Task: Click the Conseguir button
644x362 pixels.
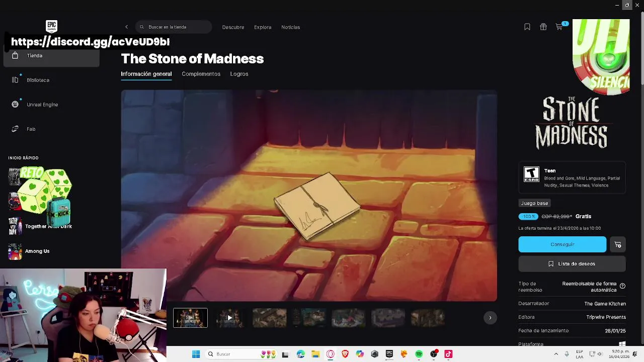Action: [562, 244]
